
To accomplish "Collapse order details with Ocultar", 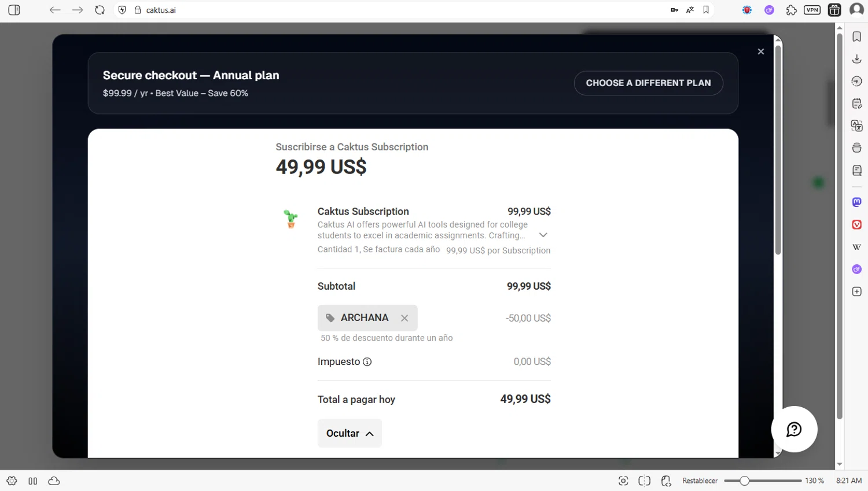I will pyautogui.click(x=350, y=433).
